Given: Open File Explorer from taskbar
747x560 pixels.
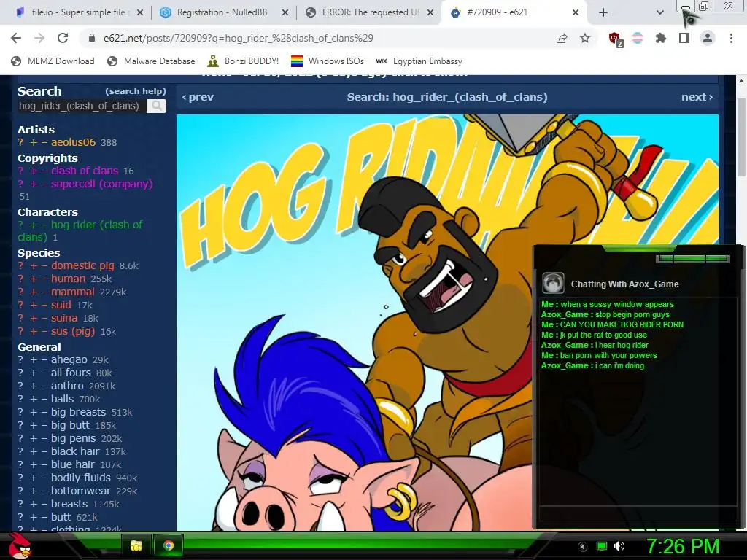Looking at the screenshot, I should [136, 545].
